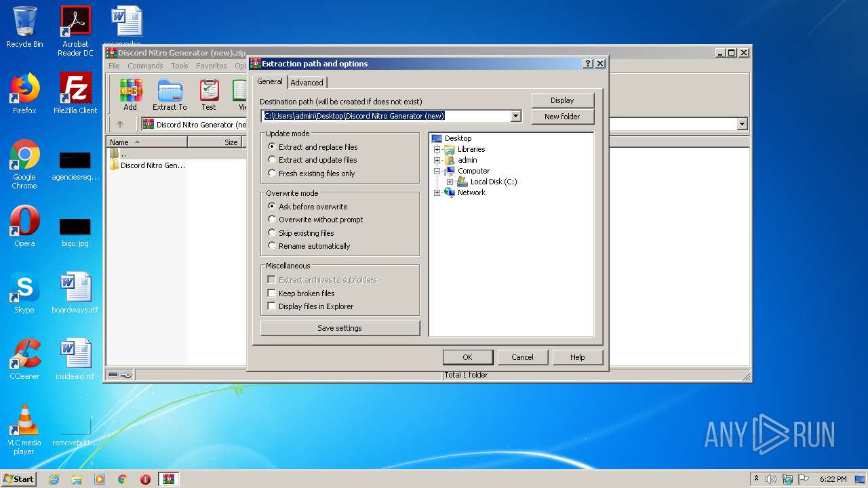Open the Destination path dropdown arrow
868x488 pixels.
pyautogui.click(x=516, y=116)
